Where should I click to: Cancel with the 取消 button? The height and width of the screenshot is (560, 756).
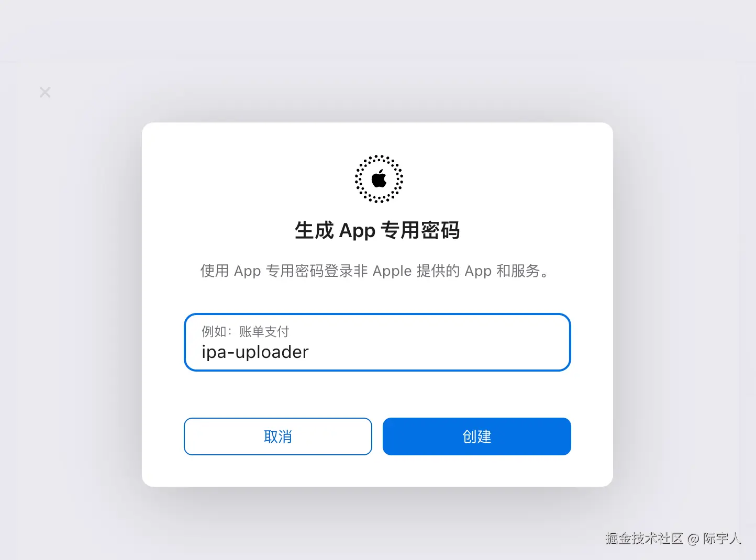[278, 436]
